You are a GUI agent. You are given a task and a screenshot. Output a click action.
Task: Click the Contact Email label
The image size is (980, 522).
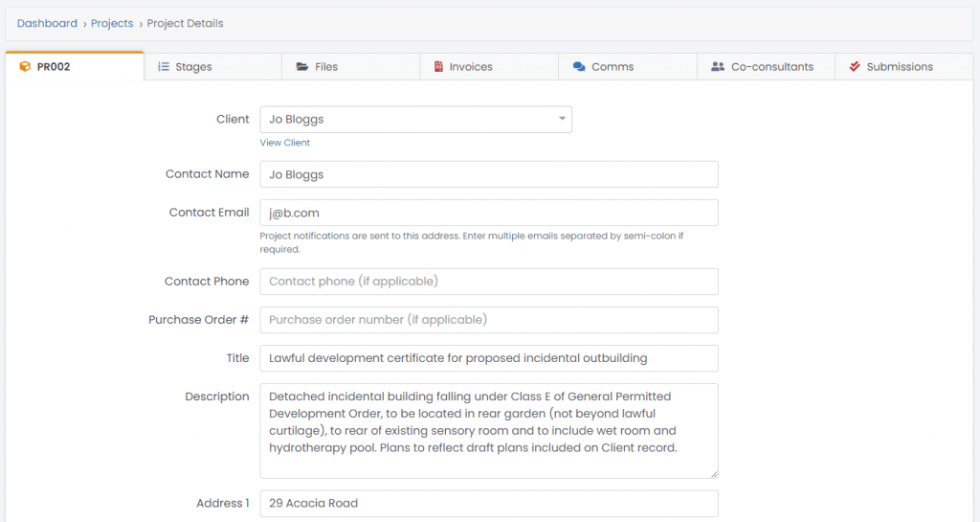pos(209,212)
